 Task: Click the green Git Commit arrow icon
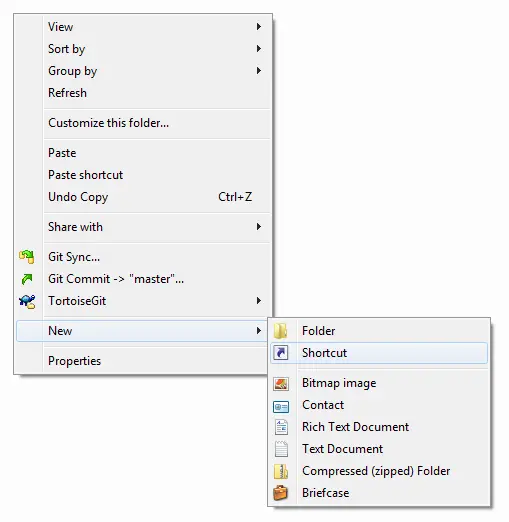coord(27,279)
